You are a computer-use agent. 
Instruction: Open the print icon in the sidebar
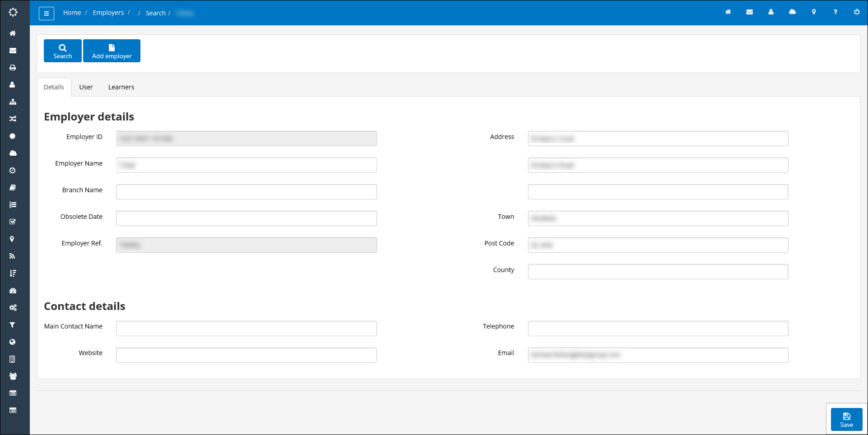[12, 67]
